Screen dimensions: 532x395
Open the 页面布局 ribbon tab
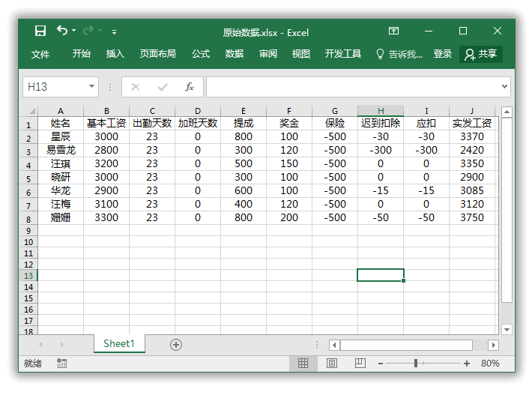coord(158,54)
